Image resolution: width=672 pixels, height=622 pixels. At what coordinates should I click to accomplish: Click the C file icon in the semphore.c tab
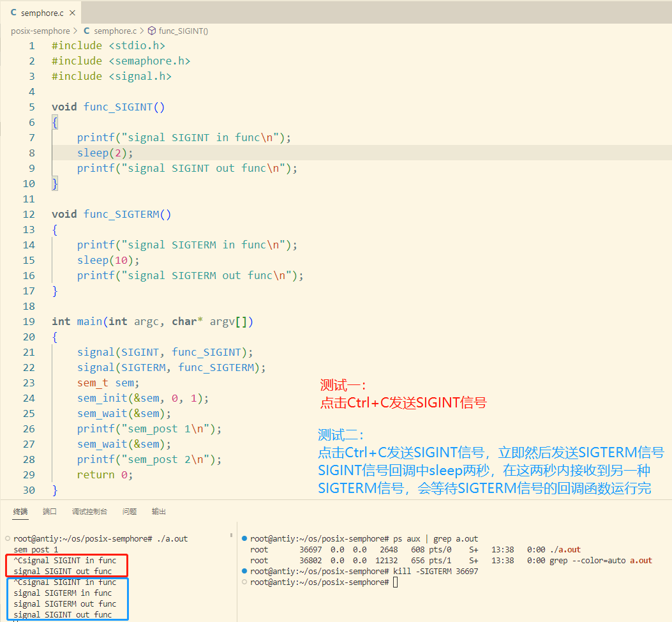tap(13, 12)
